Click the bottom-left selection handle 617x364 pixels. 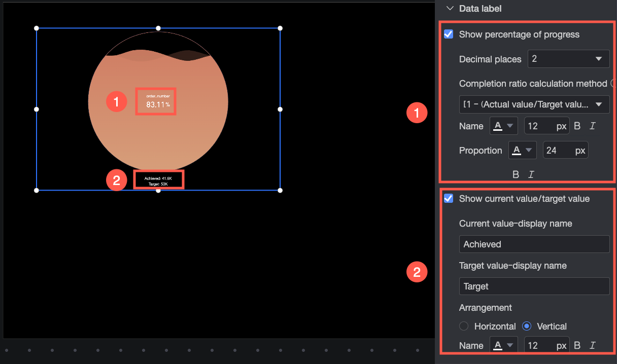[x=37, y=190]
